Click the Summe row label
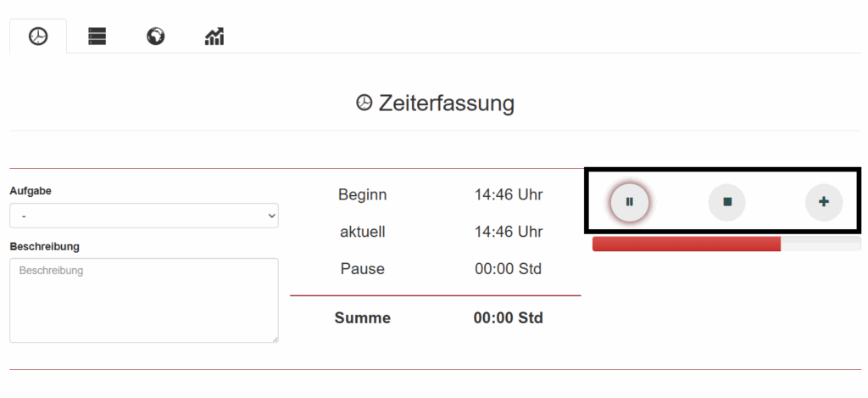 (x=363, y=318)
